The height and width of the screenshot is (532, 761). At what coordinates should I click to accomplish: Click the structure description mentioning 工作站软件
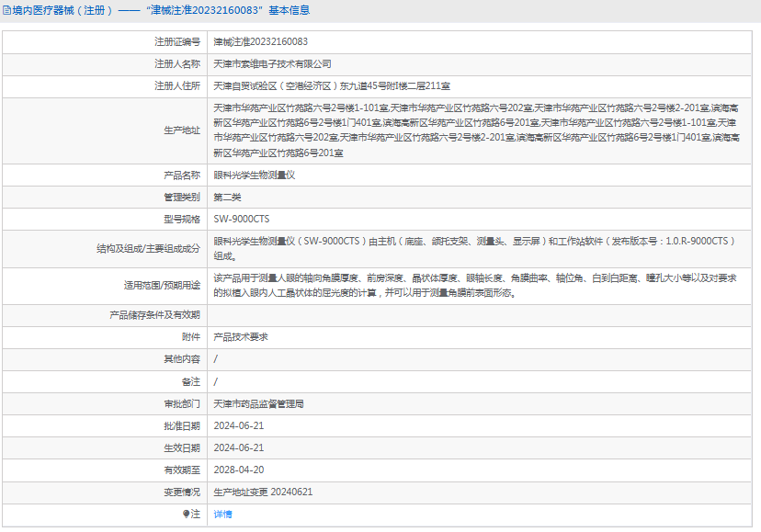pyautogui.click(x=474, y=248)
